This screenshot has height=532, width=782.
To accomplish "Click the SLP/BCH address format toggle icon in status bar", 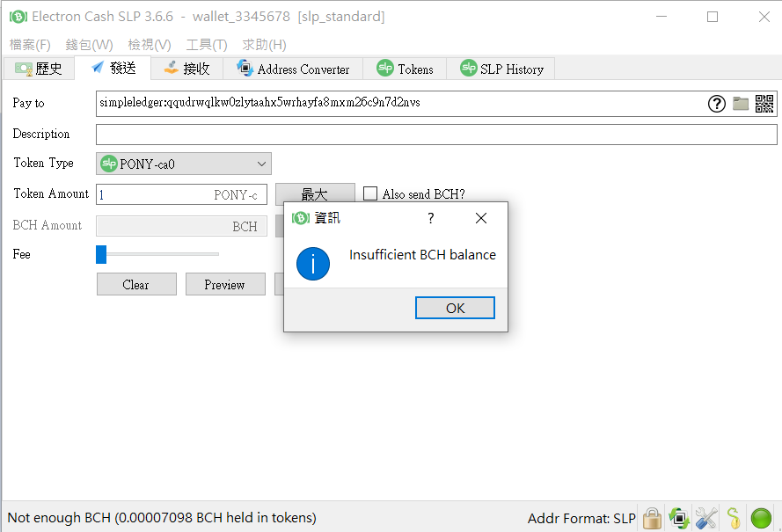I will [x=679, y=518].
